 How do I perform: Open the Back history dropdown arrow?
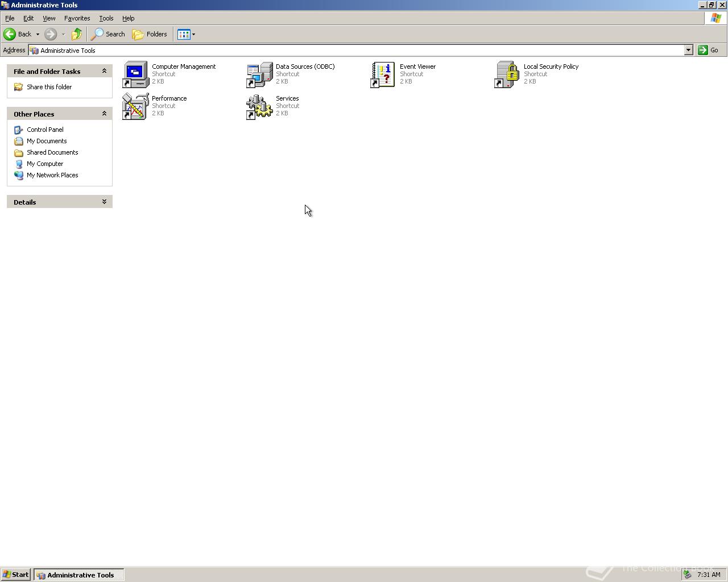(38, 34)
